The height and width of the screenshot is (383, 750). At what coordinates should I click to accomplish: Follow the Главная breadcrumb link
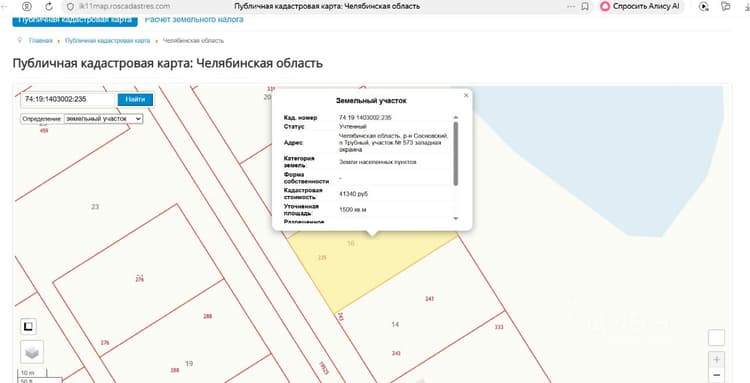[41, 41]
